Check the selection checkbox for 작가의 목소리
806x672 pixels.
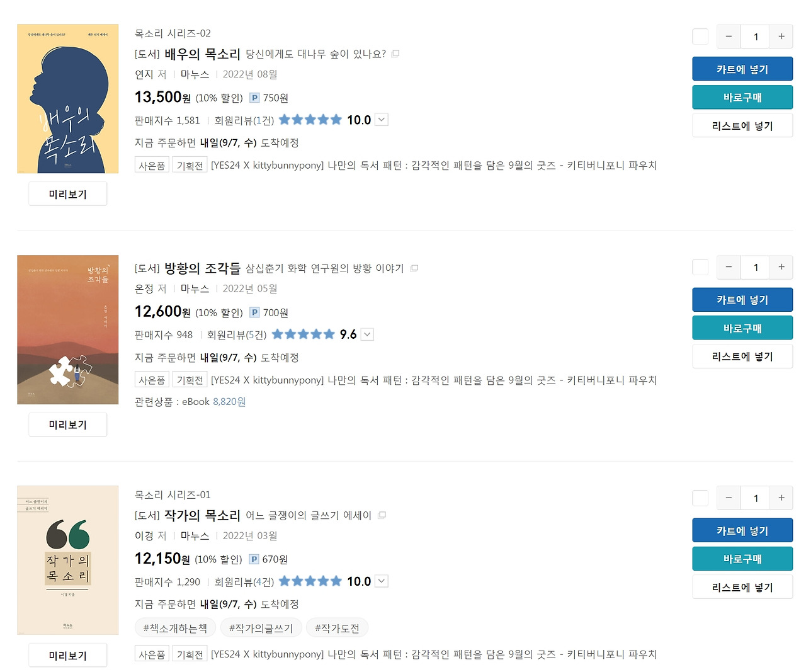coord(700,498)
